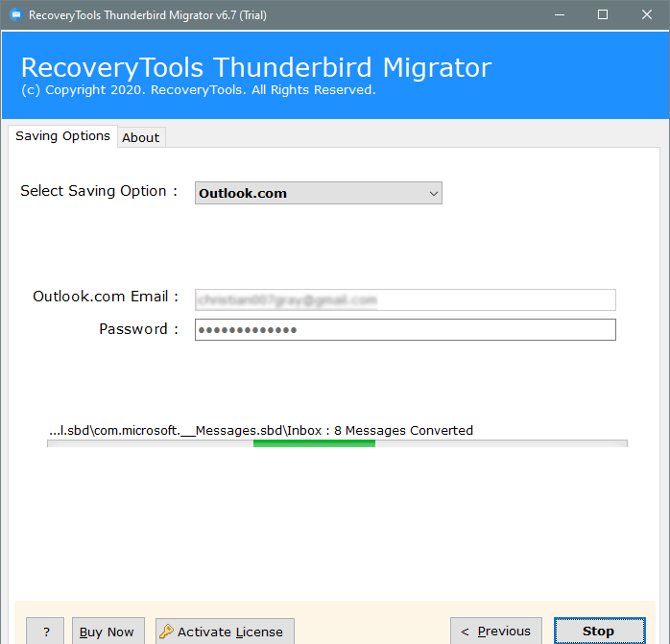
Task: Click the '8 Messages Converted' status text
Action: click(403, 430)
